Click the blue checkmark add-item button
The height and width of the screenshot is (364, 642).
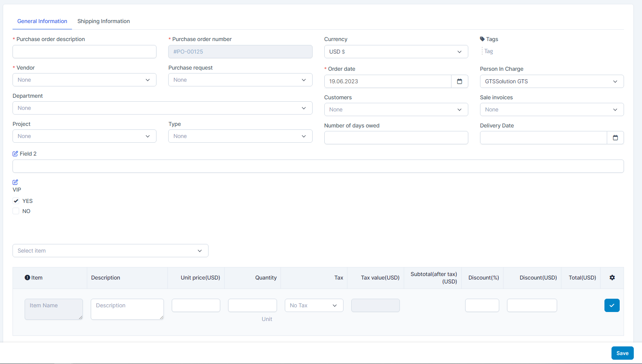(611, 305)
